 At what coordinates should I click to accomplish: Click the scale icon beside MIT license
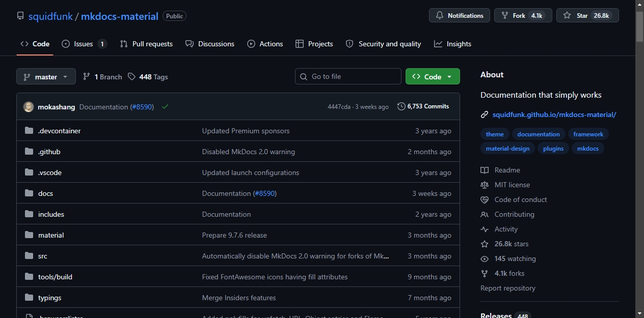click(485, 185)
